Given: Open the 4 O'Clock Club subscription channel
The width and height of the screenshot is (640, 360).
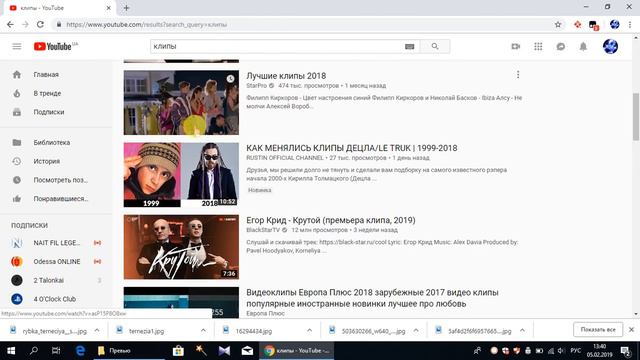Looking at the screenshot, I should click(56, 299).
